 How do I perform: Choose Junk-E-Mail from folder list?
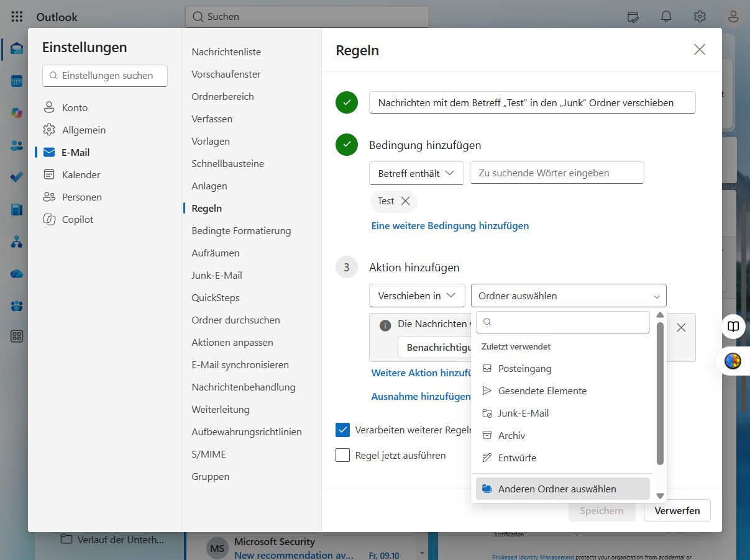[562, 413]
